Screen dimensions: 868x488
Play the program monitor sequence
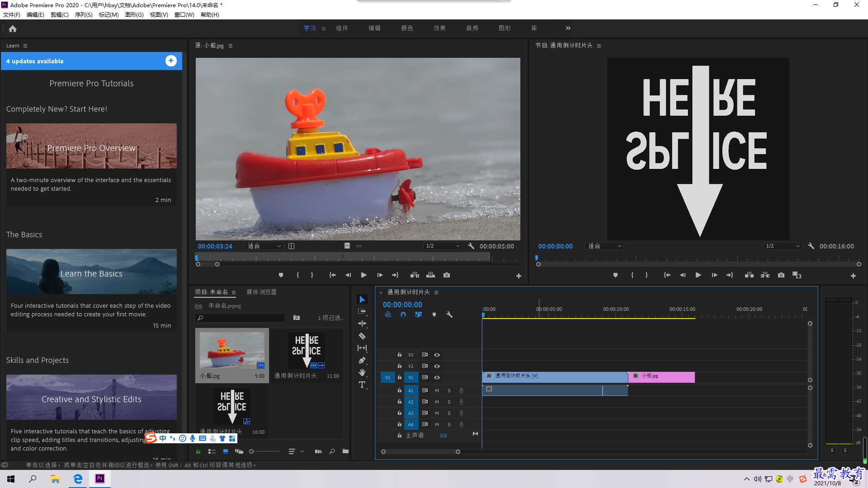698,275
